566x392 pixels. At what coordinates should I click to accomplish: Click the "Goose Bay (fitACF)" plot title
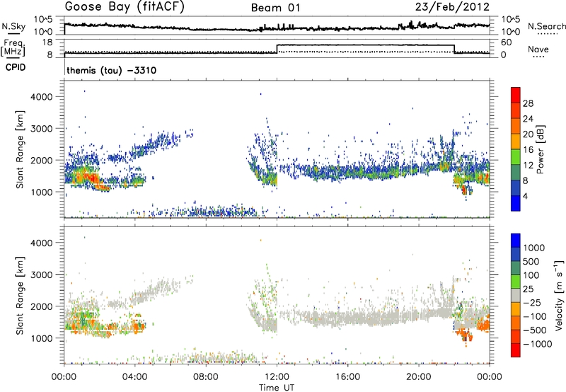coord(125,7)
